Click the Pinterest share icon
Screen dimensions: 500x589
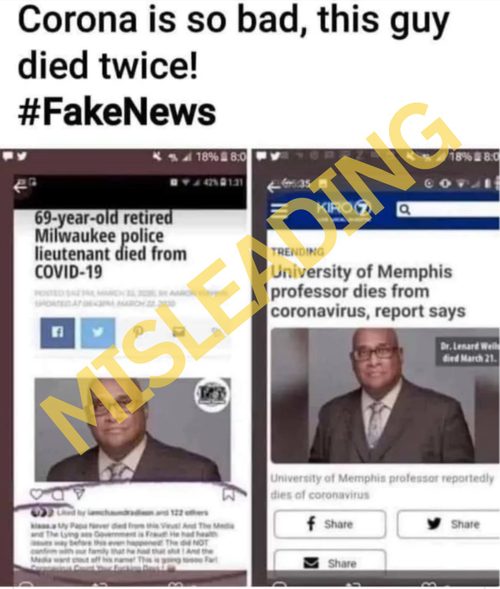[x=139, y=331]
